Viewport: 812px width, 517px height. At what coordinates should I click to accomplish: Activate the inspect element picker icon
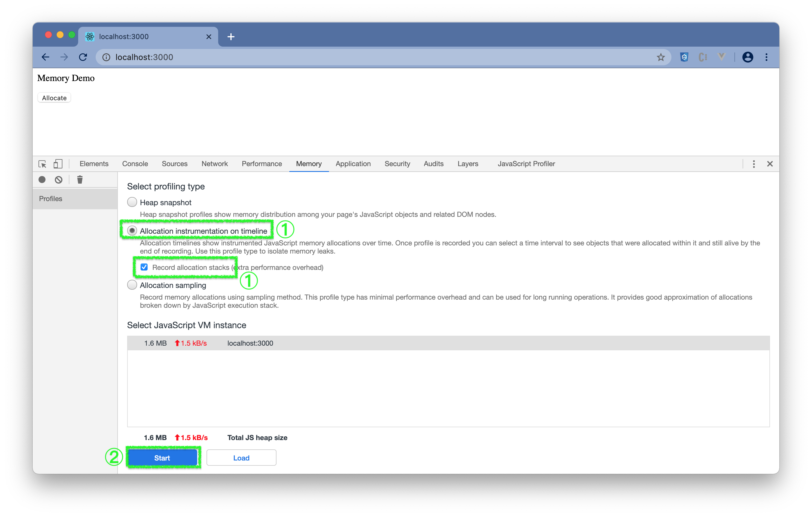tap(43, 164)
